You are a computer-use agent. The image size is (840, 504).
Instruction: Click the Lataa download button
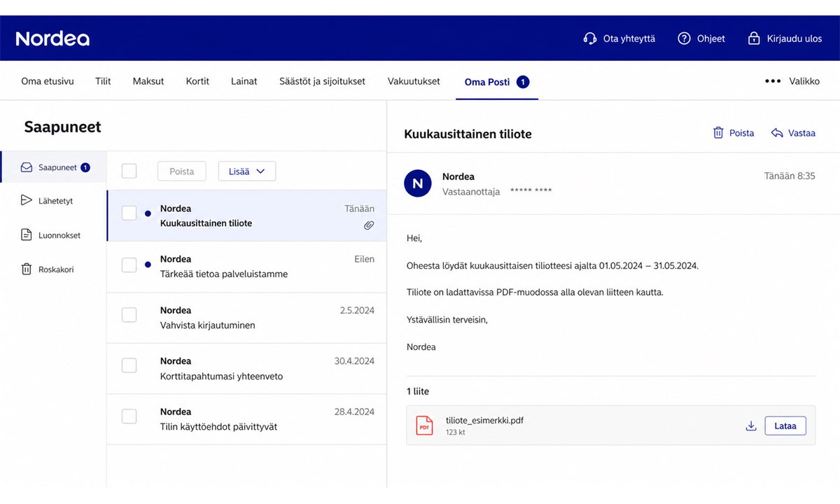tap(785, 426)
